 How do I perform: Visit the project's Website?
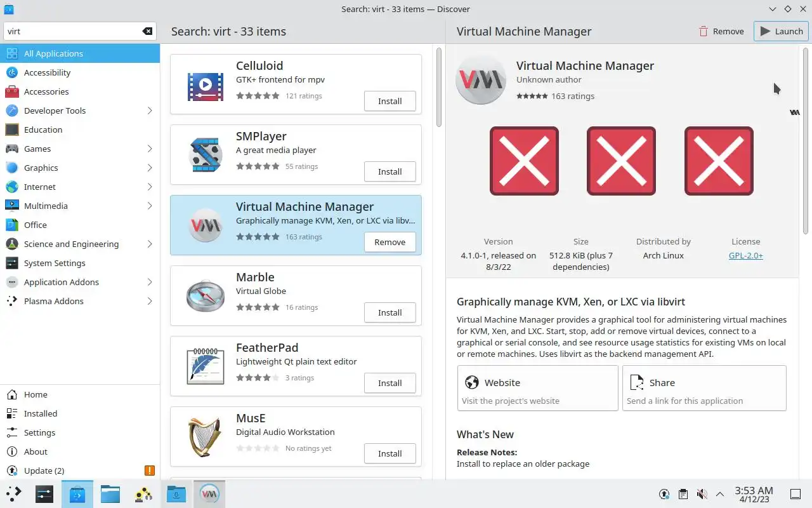click(x=538, y=388)
